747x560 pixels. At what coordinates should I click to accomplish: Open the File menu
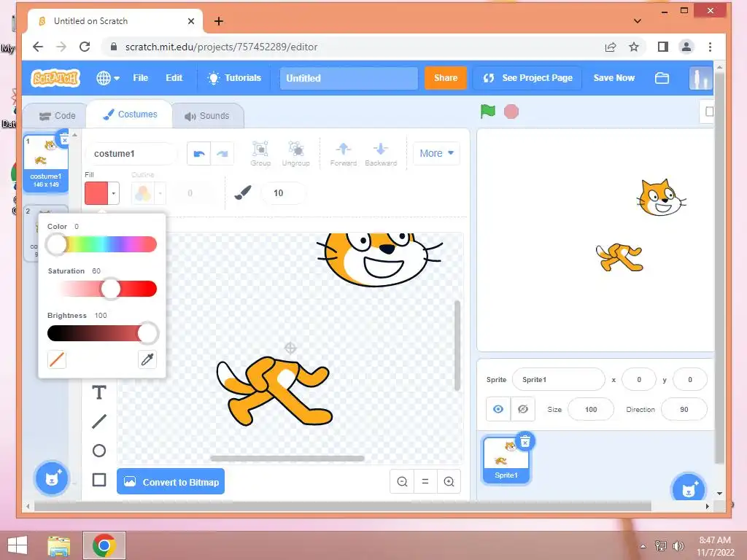coord(141,78)
